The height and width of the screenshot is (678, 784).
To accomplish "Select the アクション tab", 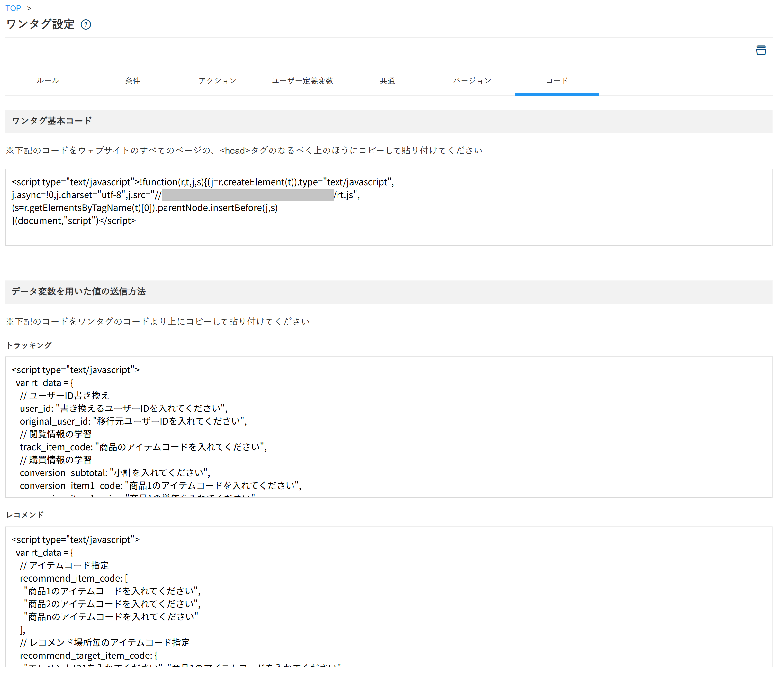I will (218, 81).
